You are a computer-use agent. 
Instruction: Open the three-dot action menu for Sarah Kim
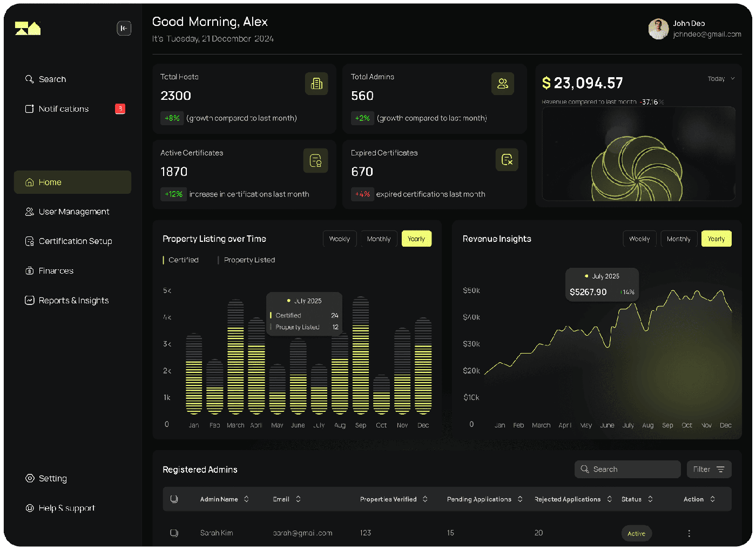tap(689, 533)
